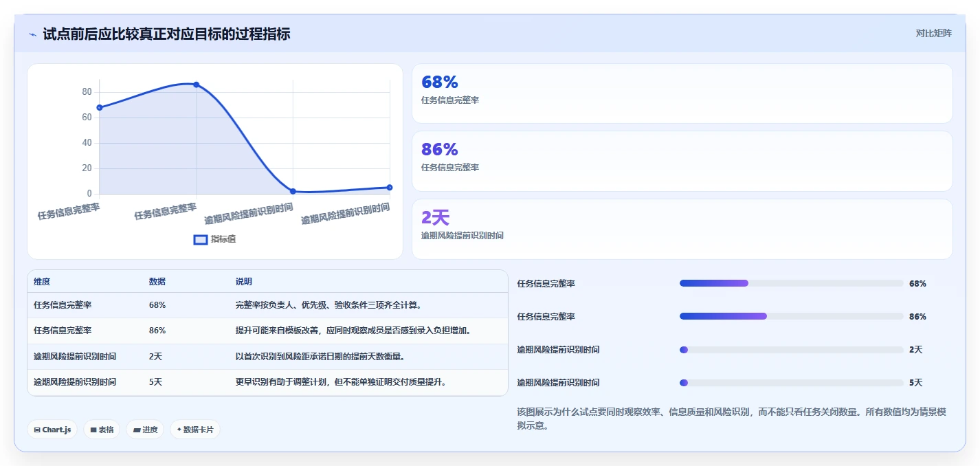Click description starting '提升可能来自模板改善'
The image size is (980, 466).
pos(353,330)
